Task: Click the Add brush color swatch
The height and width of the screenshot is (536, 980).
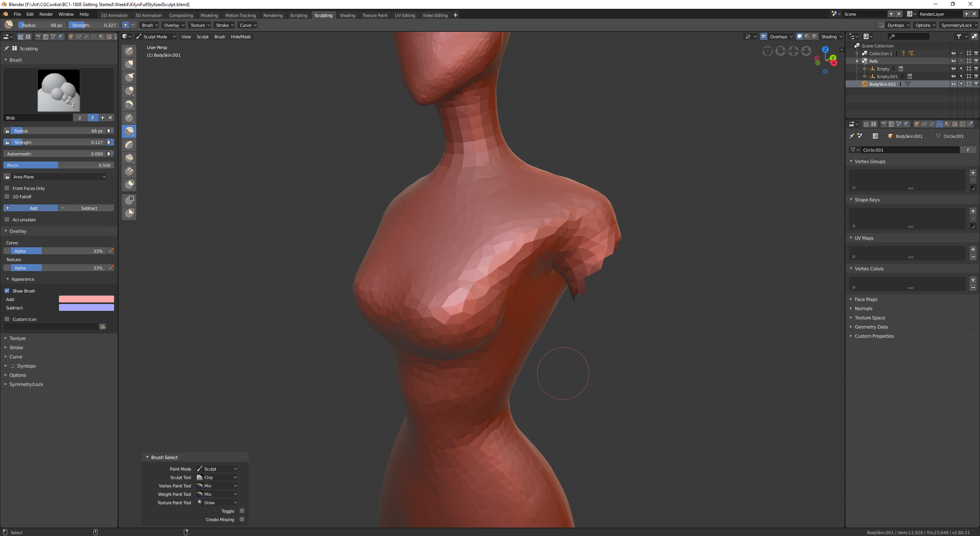Action: click(86, 299)
